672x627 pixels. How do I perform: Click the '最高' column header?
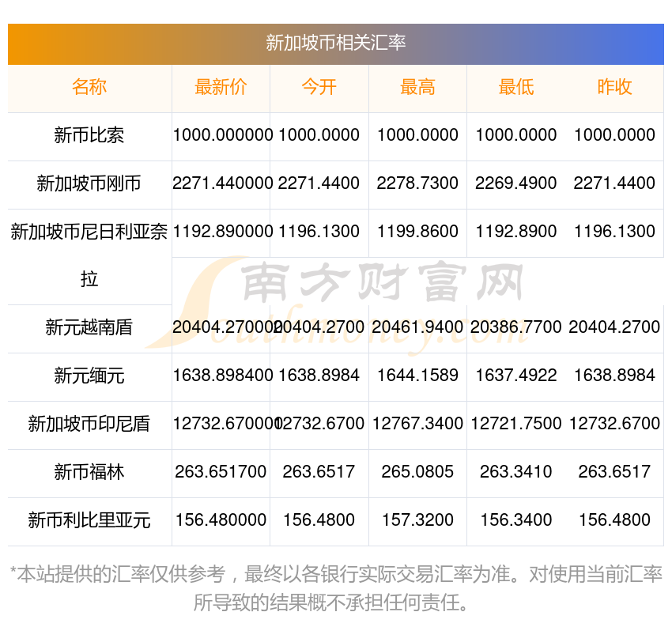(x=418, y=87)
